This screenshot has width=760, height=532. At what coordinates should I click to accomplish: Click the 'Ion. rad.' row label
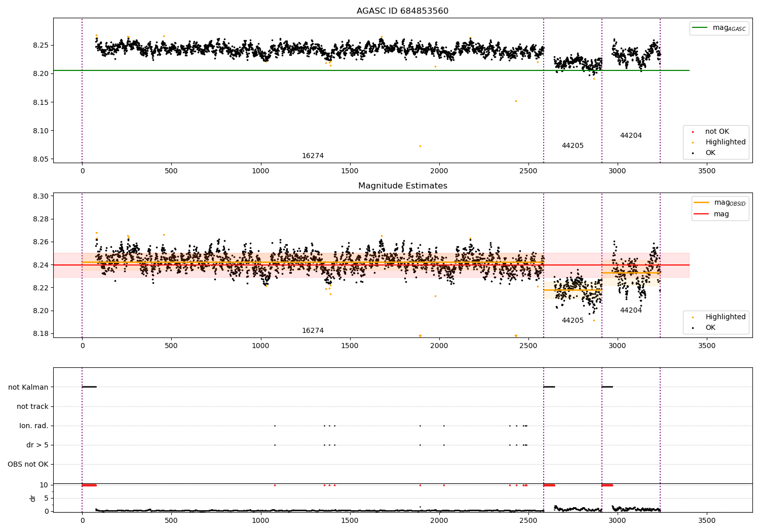coord(34,426)
